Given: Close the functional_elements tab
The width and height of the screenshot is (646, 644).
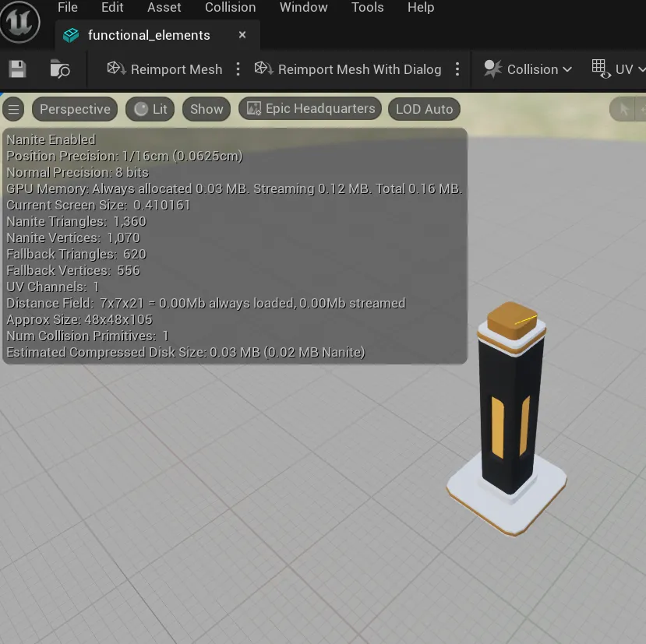Looking at the screenshot, I should (x=242, y=35).
